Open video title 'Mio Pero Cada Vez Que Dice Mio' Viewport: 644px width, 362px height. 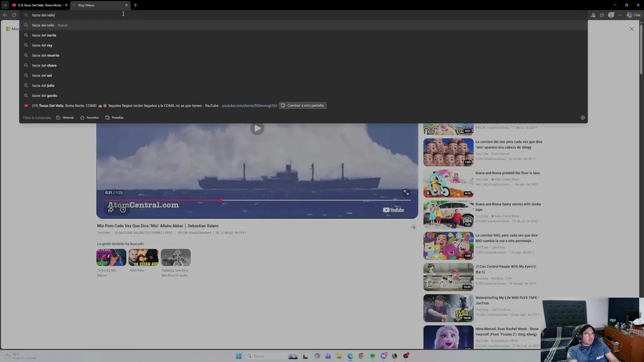point(157,226)
